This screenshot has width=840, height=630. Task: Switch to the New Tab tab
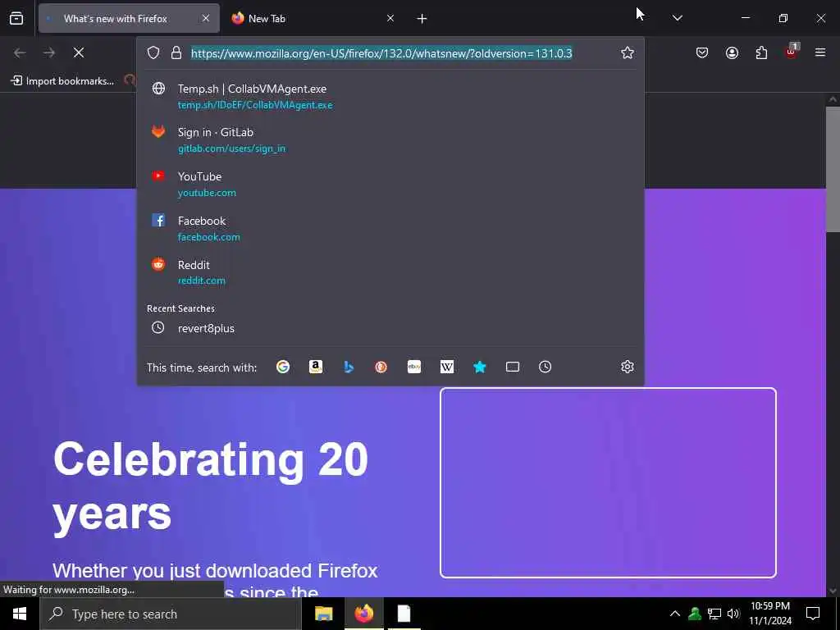(313, 18)
